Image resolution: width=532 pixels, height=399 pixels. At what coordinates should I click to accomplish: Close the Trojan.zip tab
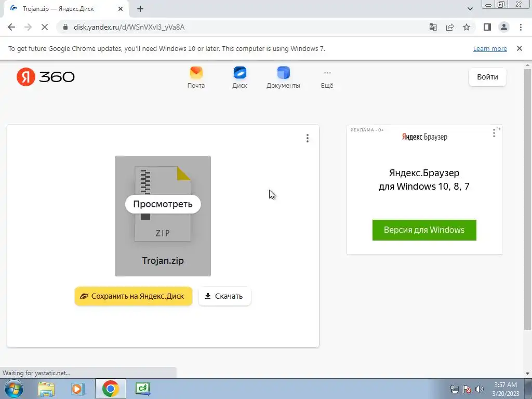pyautogui.click(x=121, y=9)
